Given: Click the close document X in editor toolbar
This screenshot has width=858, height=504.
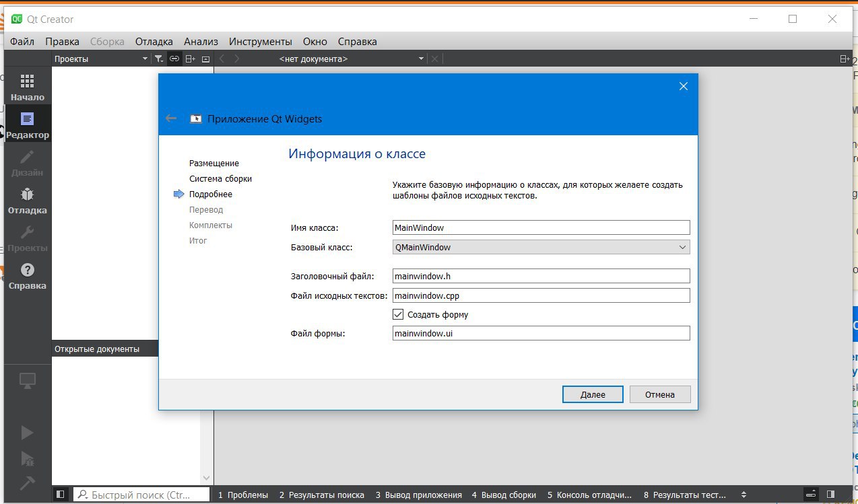Looking at the screenshot, I should tap(434, 59).
